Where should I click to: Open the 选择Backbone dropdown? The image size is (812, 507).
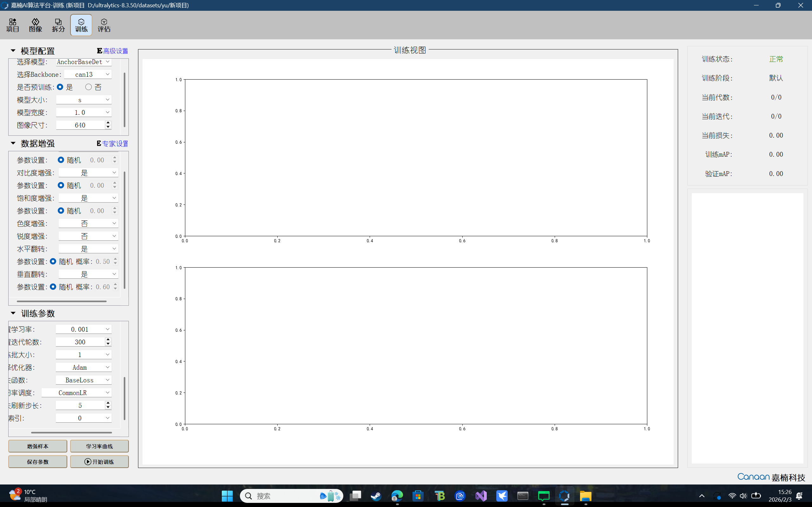pyautogui.click(x=88, y=75)
